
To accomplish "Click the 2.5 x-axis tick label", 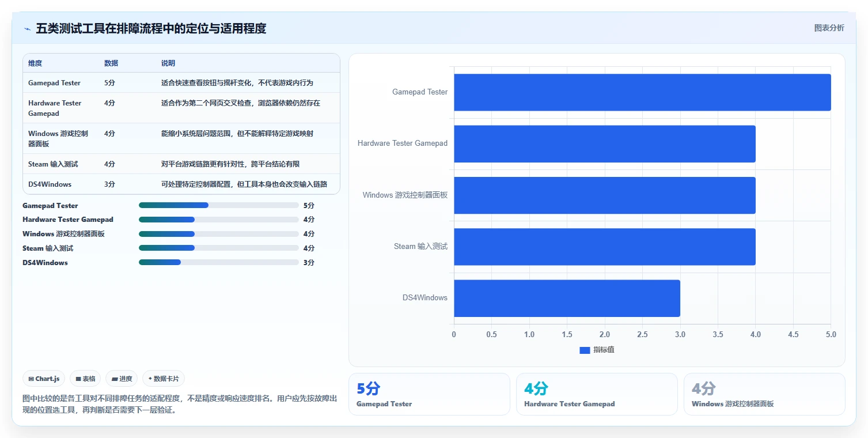I will click(642, 335).
